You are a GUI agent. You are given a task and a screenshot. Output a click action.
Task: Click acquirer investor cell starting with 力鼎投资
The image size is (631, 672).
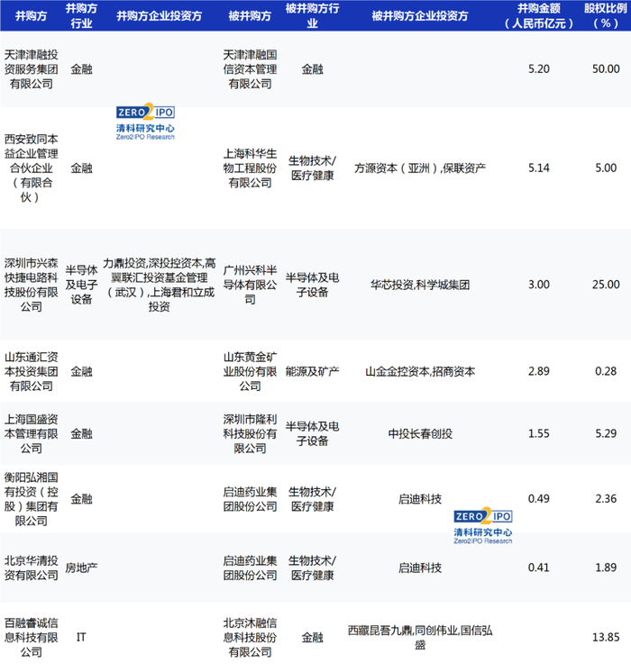pos(159,285)
